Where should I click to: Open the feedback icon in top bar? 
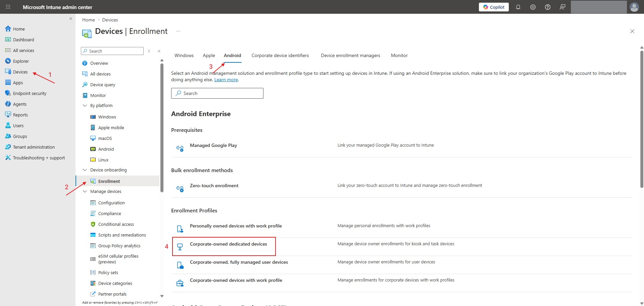562,7
